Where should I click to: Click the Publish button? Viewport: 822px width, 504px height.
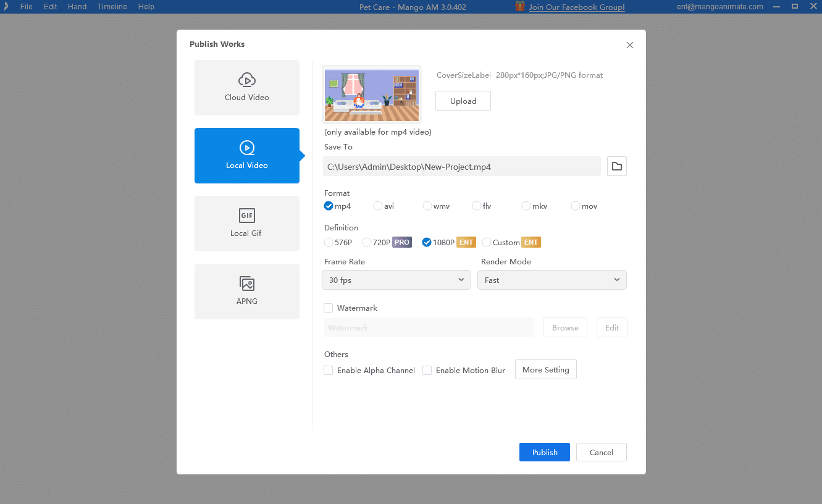[x=544, y=453]
